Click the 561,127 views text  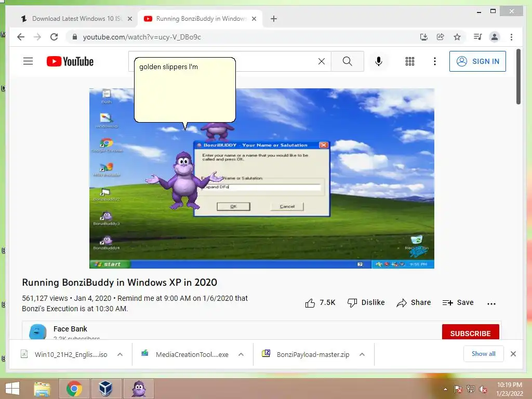pyautogui.click(x=45, y=298)
